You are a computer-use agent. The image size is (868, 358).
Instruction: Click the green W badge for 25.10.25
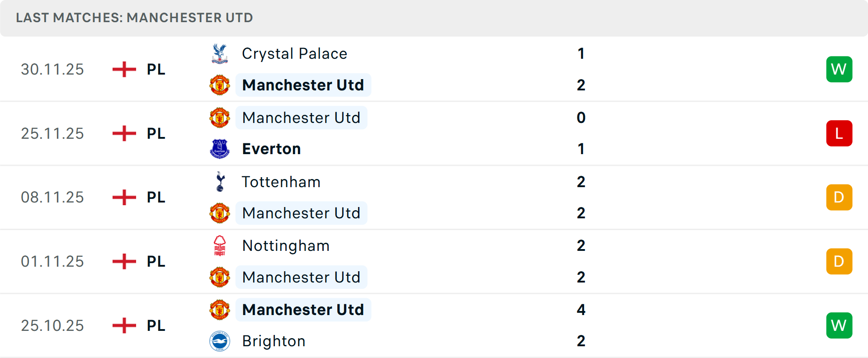pos(839,325)
